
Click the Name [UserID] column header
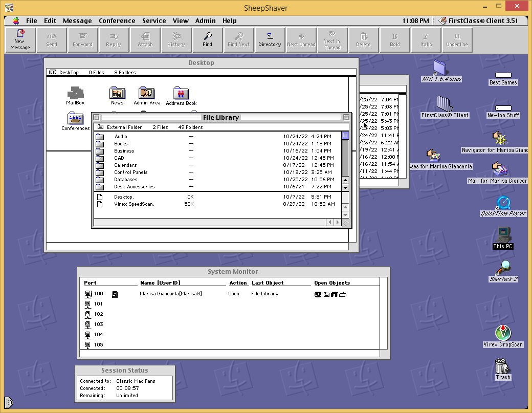[161, 282]
